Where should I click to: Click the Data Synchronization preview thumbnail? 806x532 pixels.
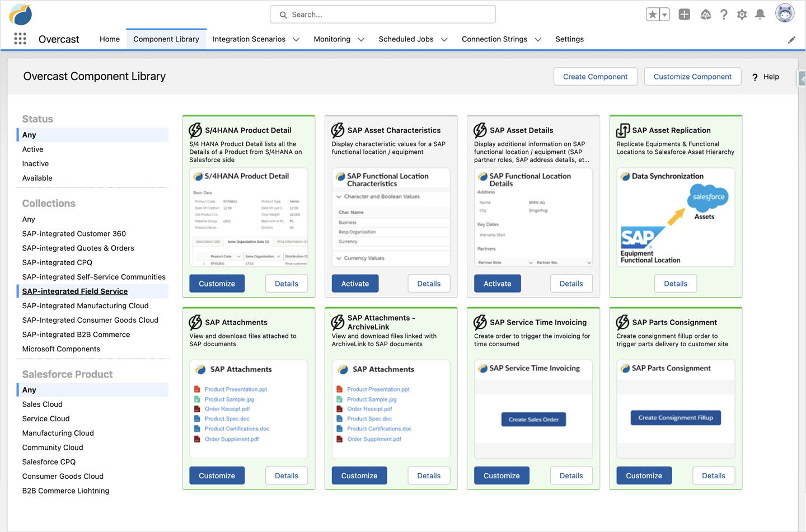point(676,218)
